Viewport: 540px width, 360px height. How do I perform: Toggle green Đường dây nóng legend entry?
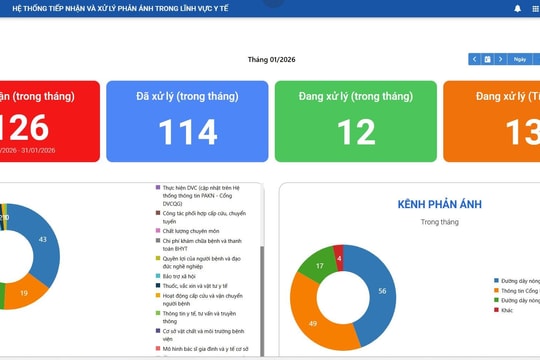pyautogui.click(x=517, y=300)
